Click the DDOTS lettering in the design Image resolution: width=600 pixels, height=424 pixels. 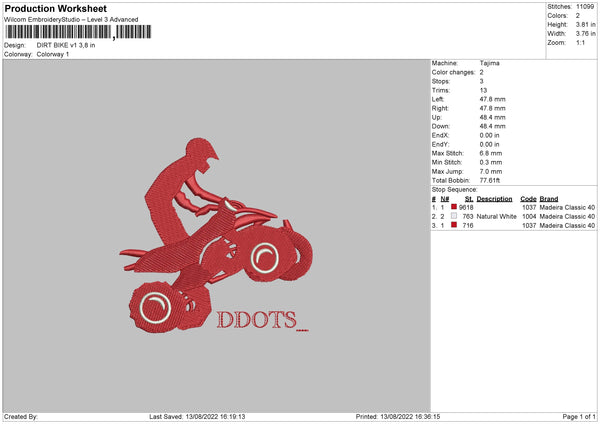pos(257,319)
